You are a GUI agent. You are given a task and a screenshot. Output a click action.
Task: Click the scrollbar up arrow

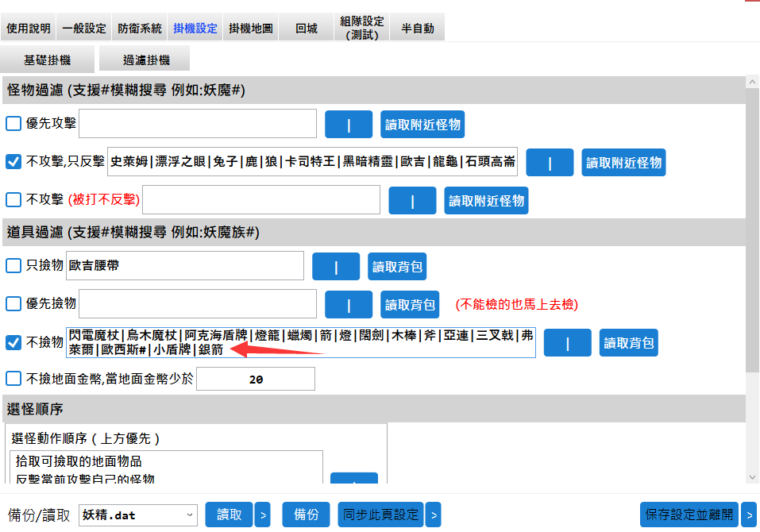point(752,82)
